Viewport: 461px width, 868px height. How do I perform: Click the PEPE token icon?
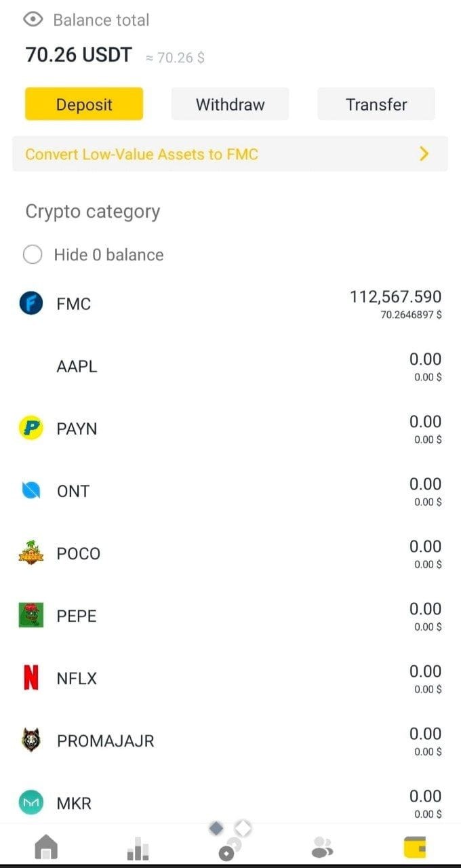click(x=31, y=615)
